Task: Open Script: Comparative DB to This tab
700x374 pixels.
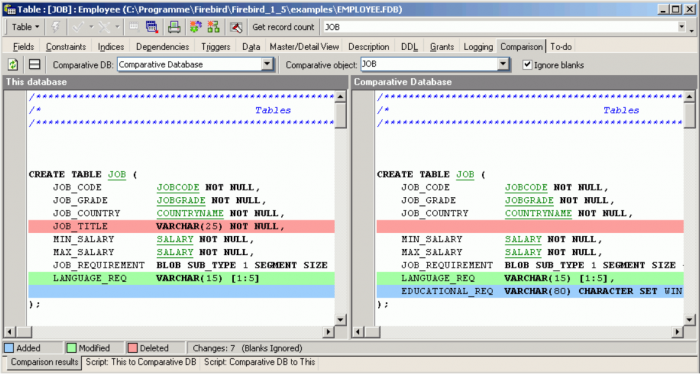Action: coord(260,362)
